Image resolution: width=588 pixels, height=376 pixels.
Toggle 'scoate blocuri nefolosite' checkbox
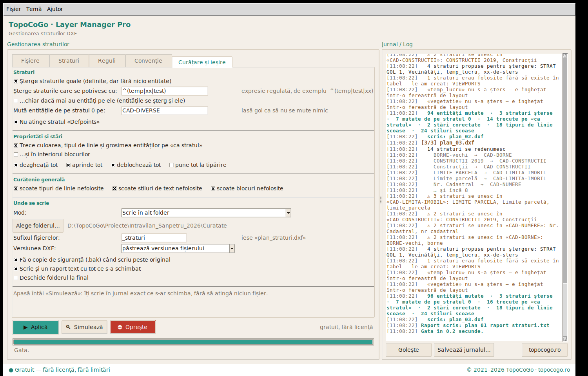(213, 189)
